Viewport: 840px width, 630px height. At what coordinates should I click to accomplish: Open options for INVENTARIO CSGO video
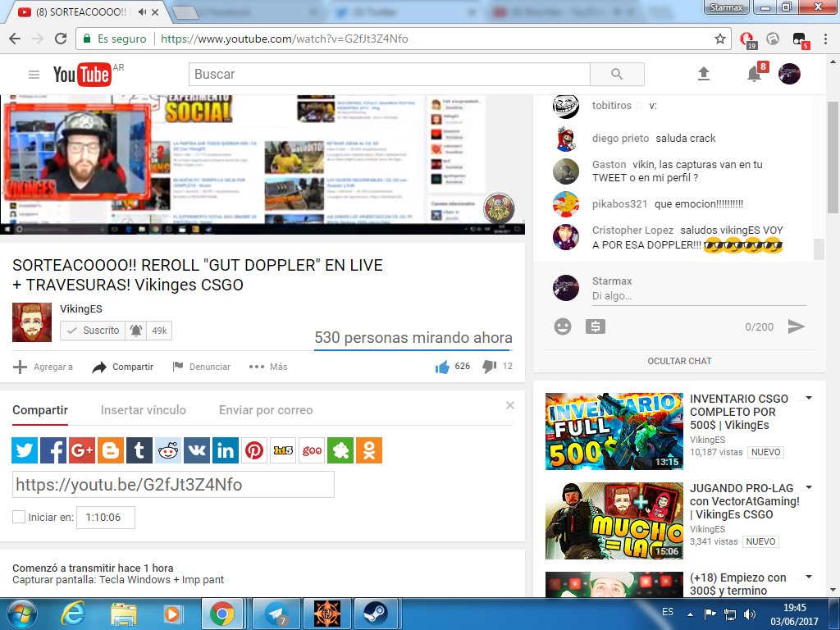point(809,398)
